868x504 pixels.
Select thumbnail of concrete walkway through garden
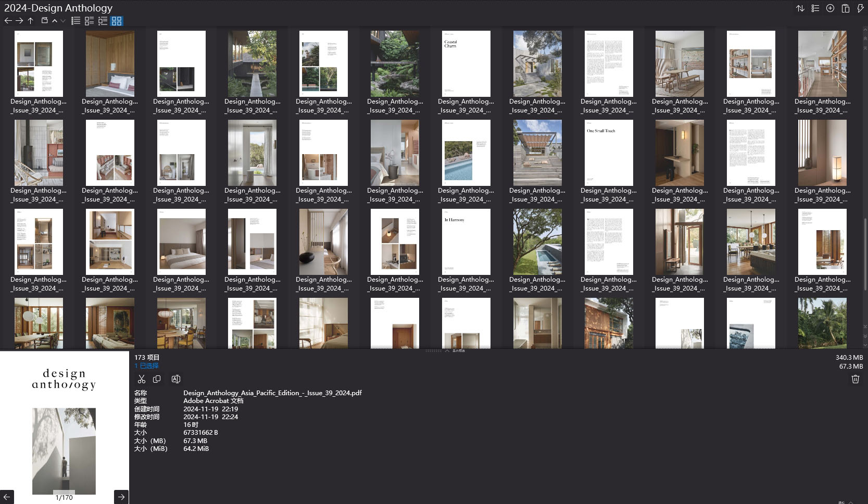253,64
